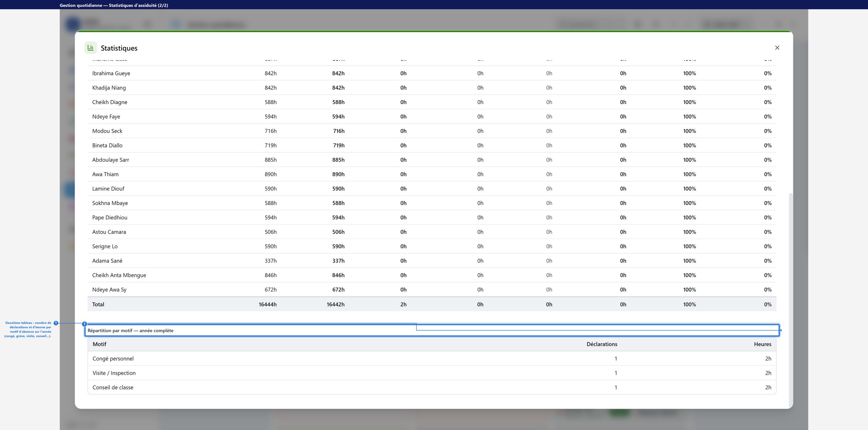
Task: Click the Répartition par motif heading
Action: tap(131, 331)
